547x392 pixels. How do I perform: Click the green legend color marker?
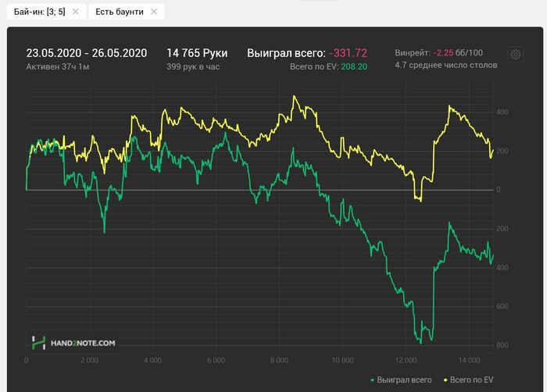[x=372, y=380]
